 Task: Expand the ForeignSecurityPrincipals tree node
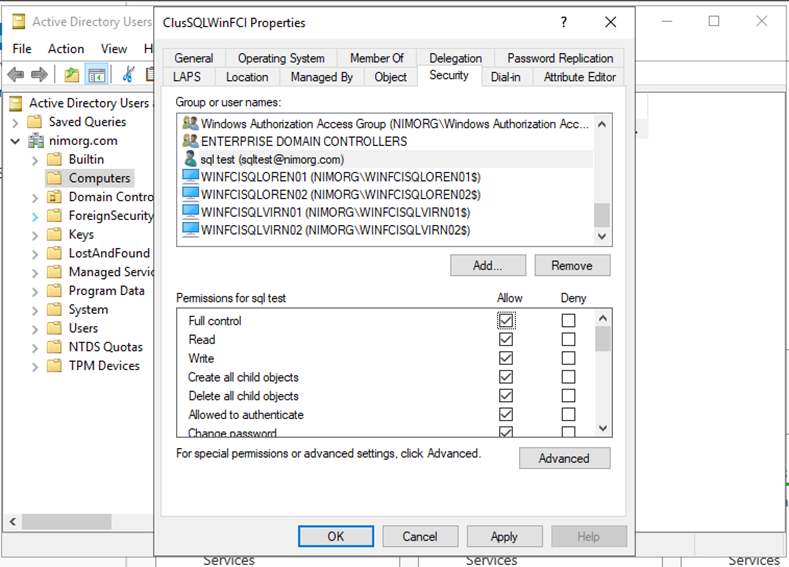(35, 216)
